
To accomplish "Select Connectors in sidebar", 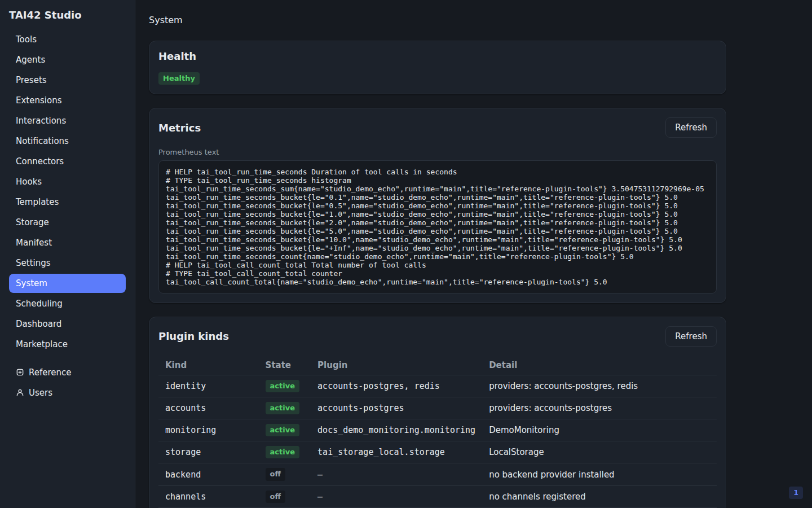I will 67,161.
